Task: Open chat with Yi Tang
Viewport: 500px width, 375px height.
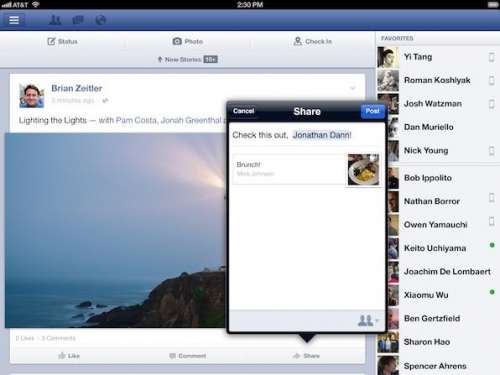Action: [438, 57]
